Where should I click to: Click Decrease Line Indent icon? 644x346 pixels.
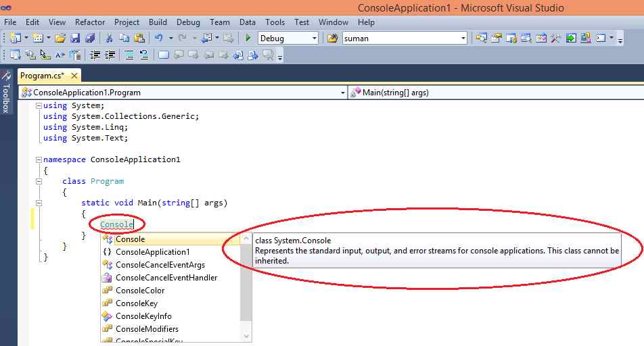point(95,55)
